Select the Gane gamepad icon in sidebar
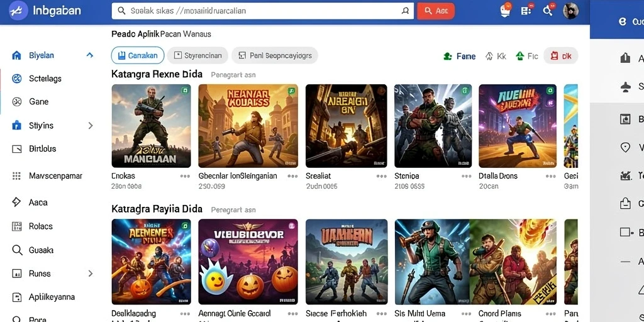Screen dimensions: 644x322 pos(16,102)
